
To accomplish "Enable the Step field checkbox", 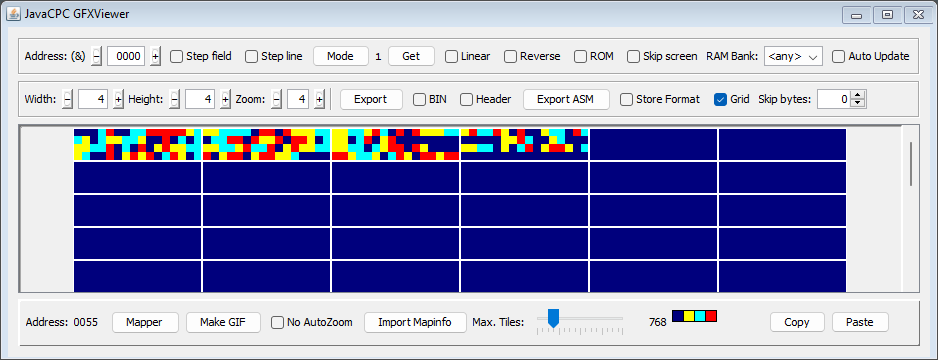I will (x=176, y=56).
